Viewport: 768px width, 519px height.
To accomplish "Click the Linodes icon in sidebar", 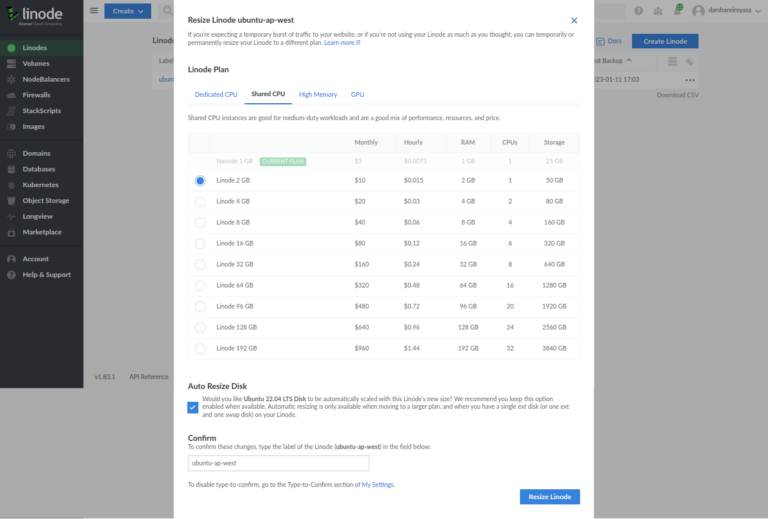I will (x=11, y=47).
